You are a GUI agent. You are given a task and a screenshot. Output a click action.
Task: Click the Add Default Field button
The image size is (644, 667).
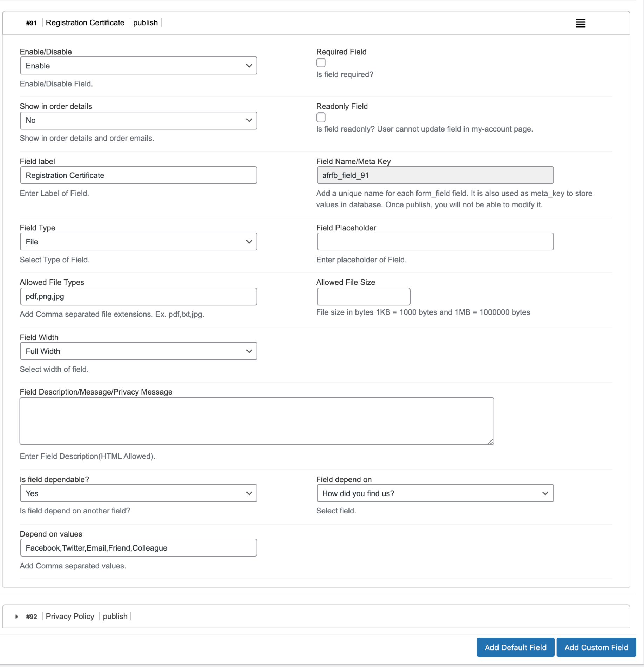pyautogui.click(x=515, y=647)
